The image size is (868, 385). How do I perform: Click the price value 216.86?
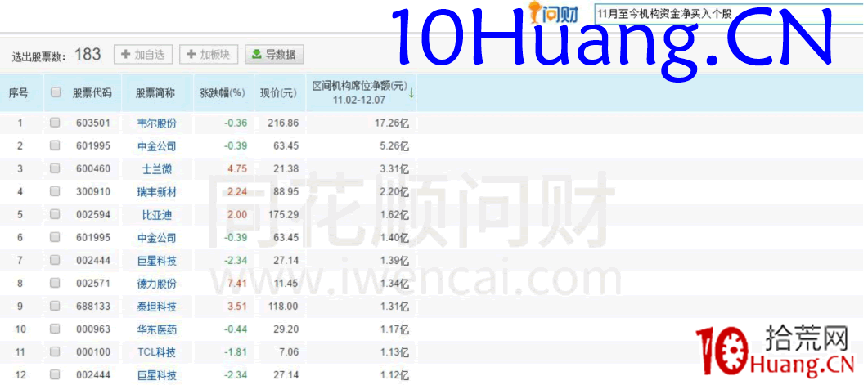coord(282,123)
